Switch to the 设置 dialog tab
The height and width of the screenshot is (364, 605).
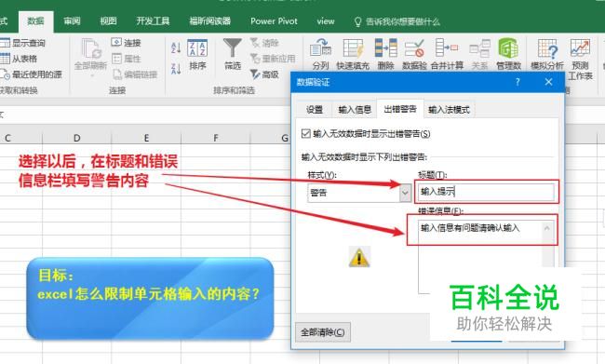click(315, 110)
